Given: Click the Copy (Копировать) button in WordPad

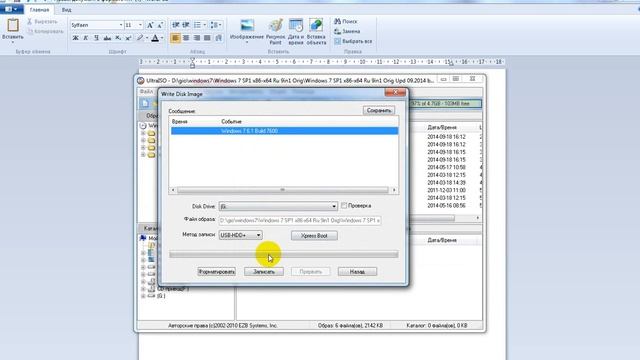Looking at the screenshot, I should click(x=45, y=31).
